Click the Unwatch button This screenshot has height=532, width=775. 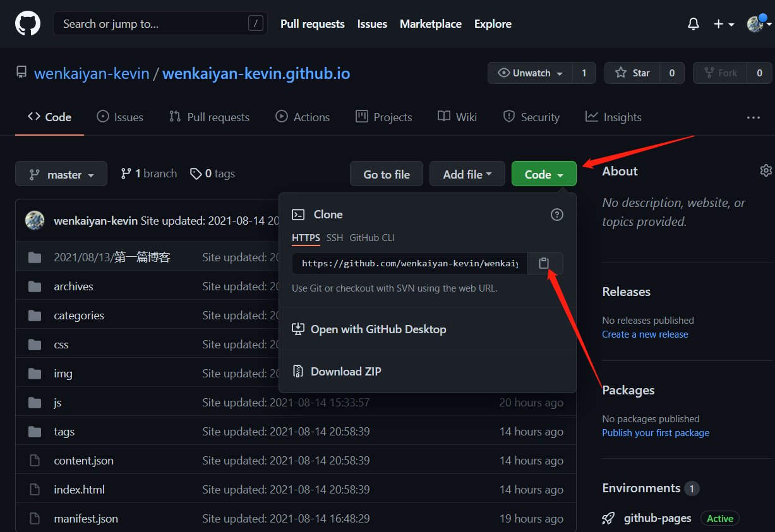(531, 73)
